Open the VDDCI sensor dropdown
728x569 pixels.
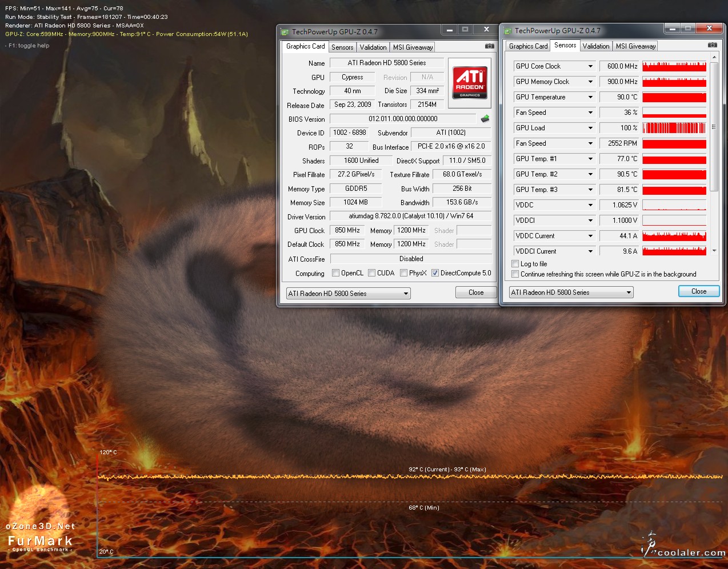(590, 221)
